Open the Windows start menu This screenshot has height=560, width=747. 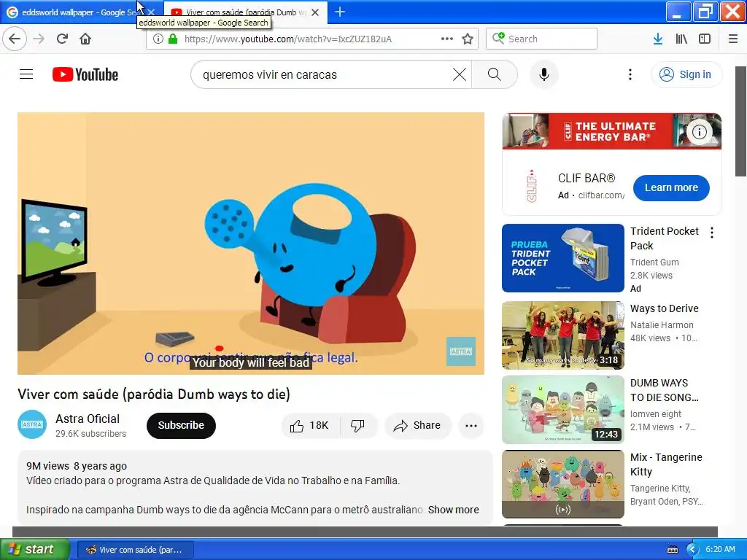pyautogui.click(x=35, y=550)
